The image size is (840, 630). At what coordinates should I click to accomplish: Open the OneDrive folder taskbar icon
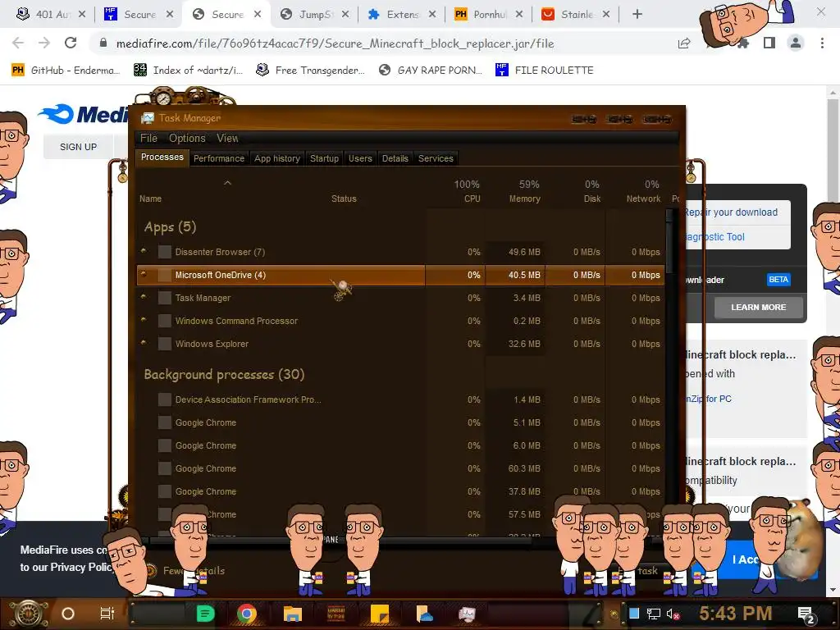point(424,614)
